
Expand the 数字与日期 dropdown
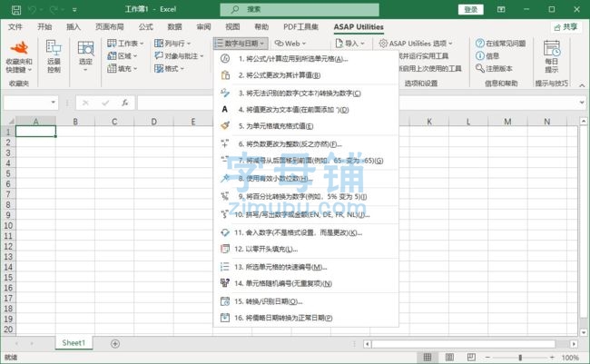[241, 44]
